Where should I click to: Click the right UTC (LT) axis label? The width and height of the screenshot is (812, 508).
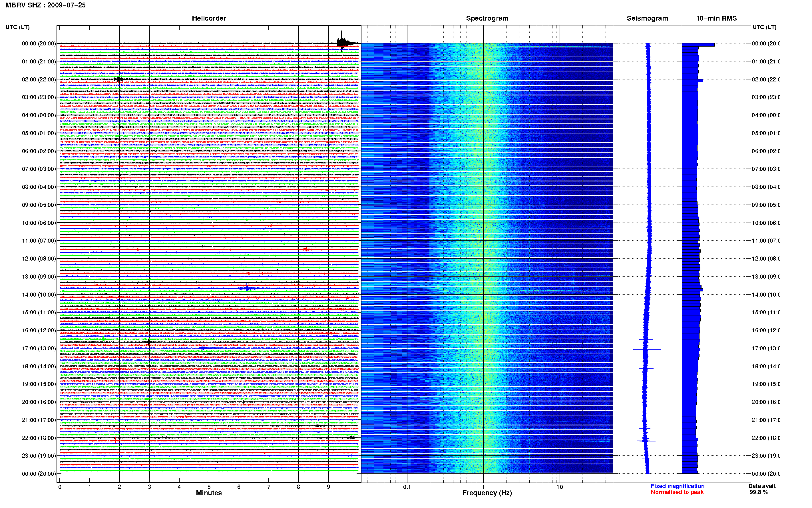[x=764, y=27]
